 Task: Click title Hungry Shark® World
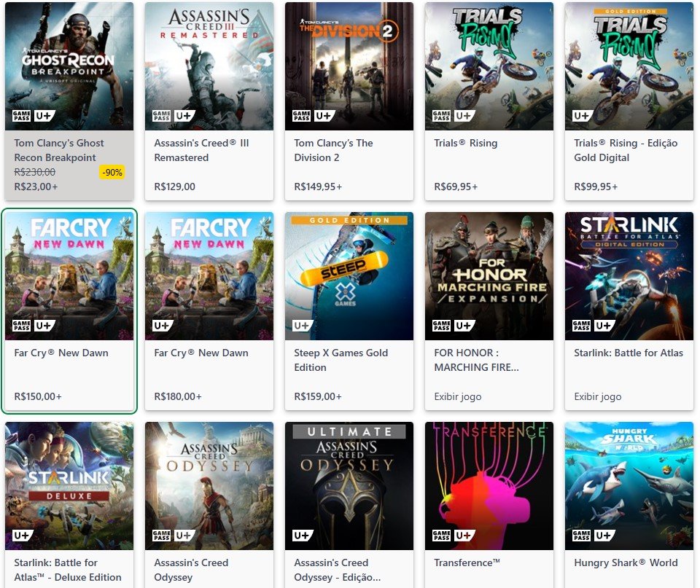(626, 562)
